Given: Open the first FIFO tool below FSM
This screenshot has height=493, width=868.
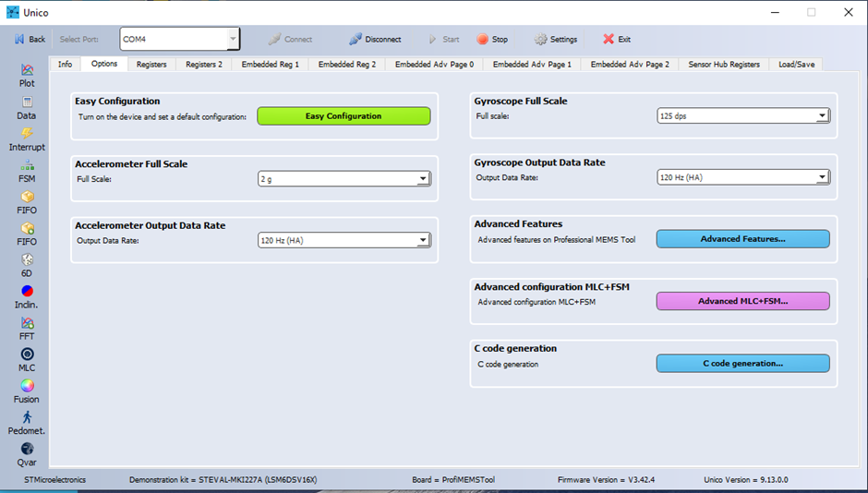Looking at the screenshot, I should (27, 202).
